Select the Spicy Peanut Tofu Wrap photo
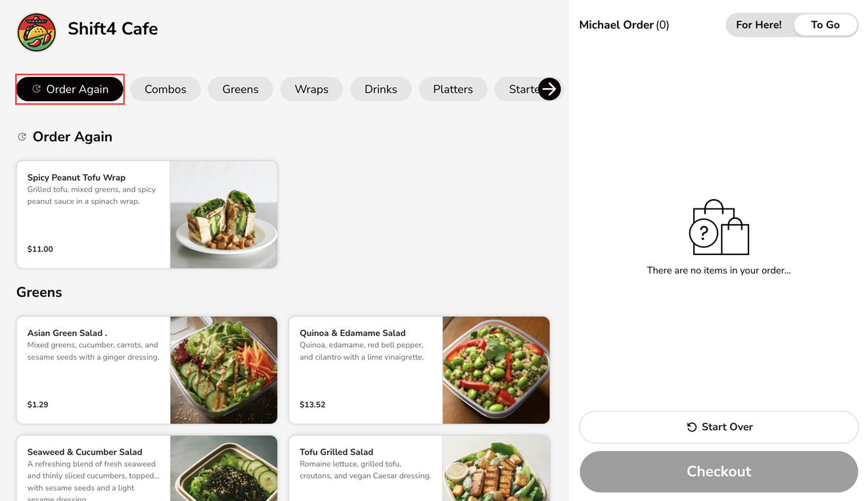 tap(223, 214)
